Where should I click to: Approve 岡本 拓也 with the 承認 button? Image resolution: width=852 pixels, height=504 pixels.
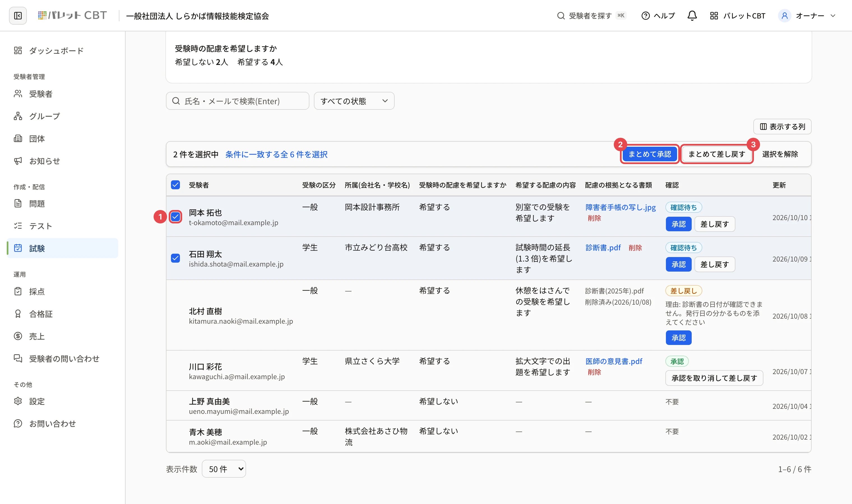pyautogui.click(x=678, y=224)
